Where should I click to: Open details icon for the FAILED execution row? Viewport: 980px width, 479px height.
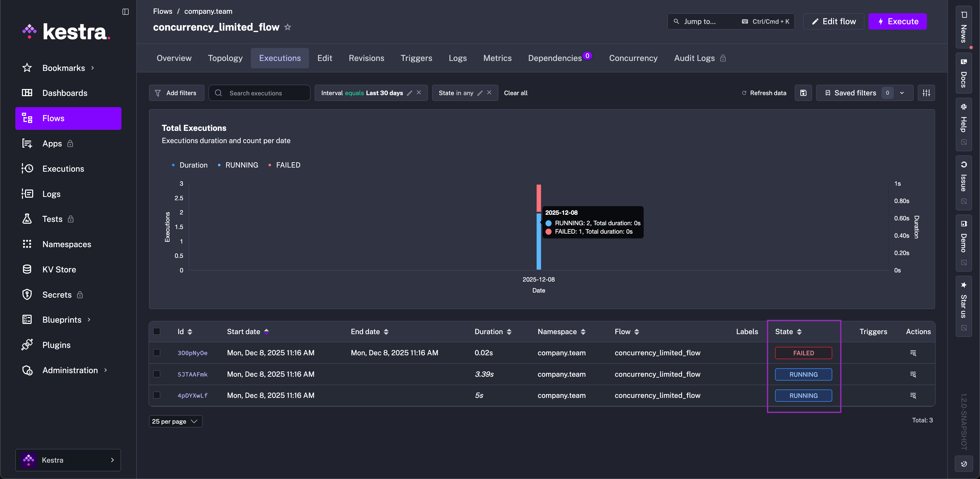(x=913, y=353)
